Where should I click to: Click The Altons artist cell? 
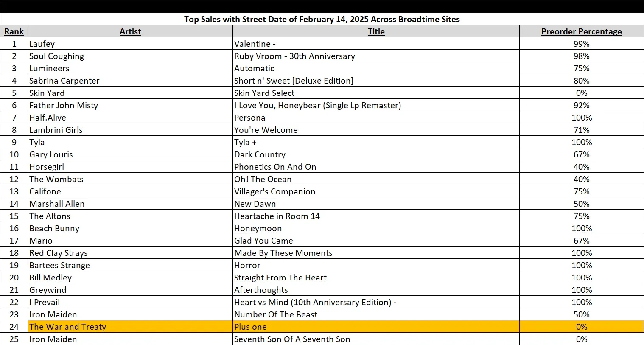130,216
